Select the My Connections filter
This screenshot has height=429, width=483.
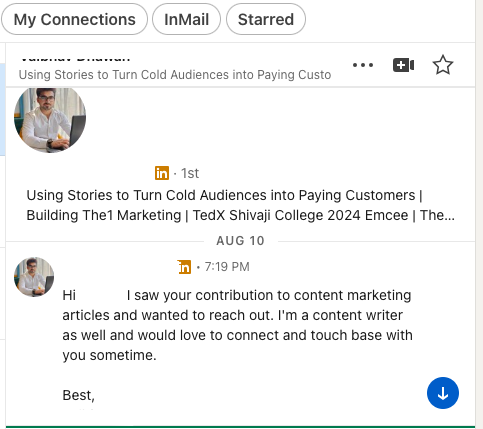click(x=74, y=19)
